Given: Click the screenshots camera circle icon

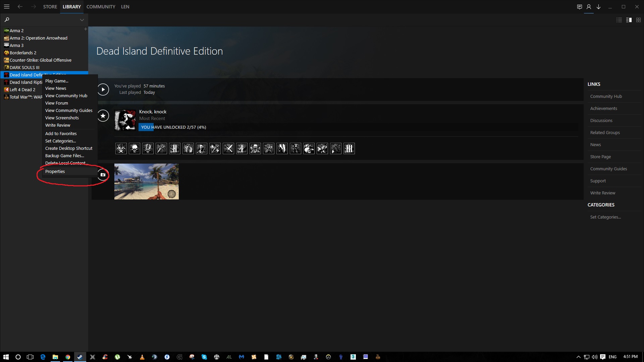Looking at the screenshot, I should pos(103,175).
